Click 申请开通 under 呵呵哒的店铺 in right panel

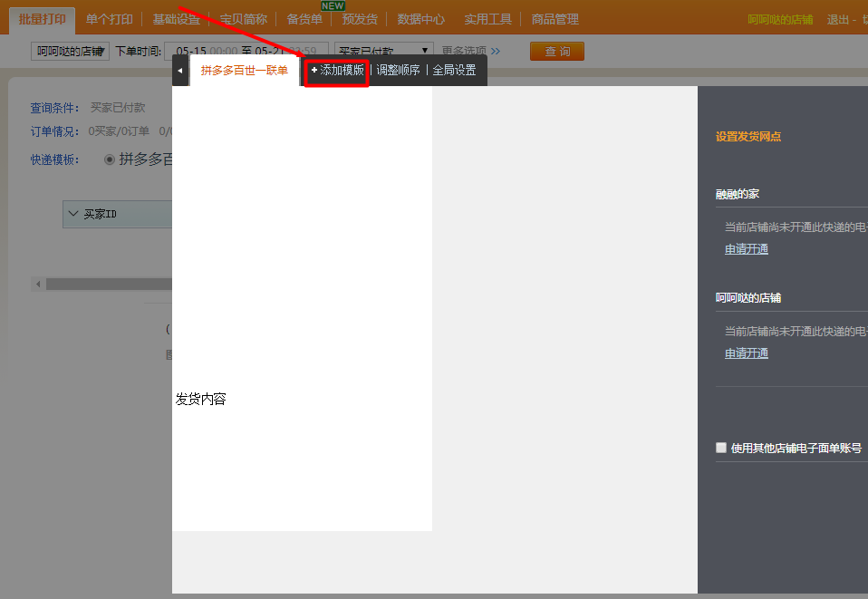(x=746, y=353)
